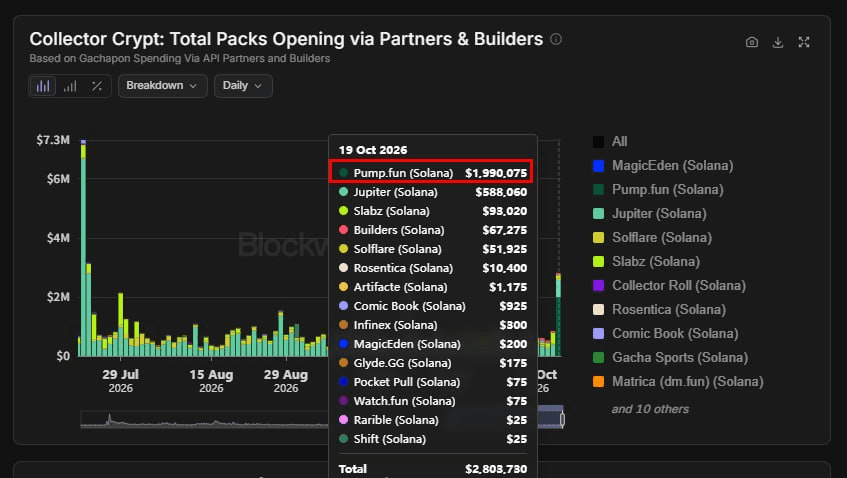This screenshot has width=847, height=478.
Task: Click the $2M y-axis label
Action: coord(58,297)
